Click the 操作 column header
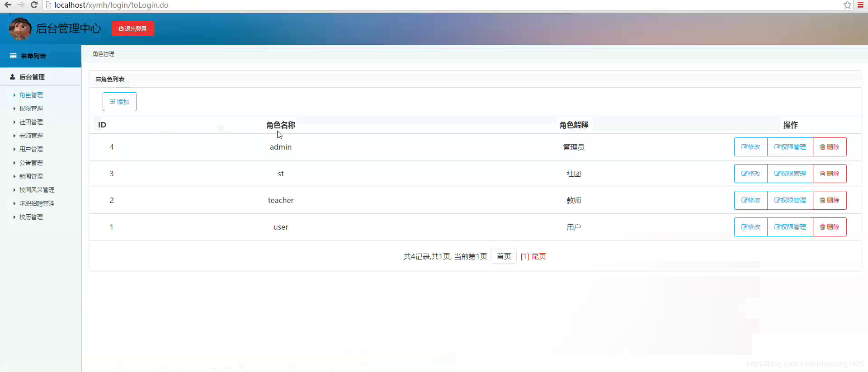 click(790, 125)
